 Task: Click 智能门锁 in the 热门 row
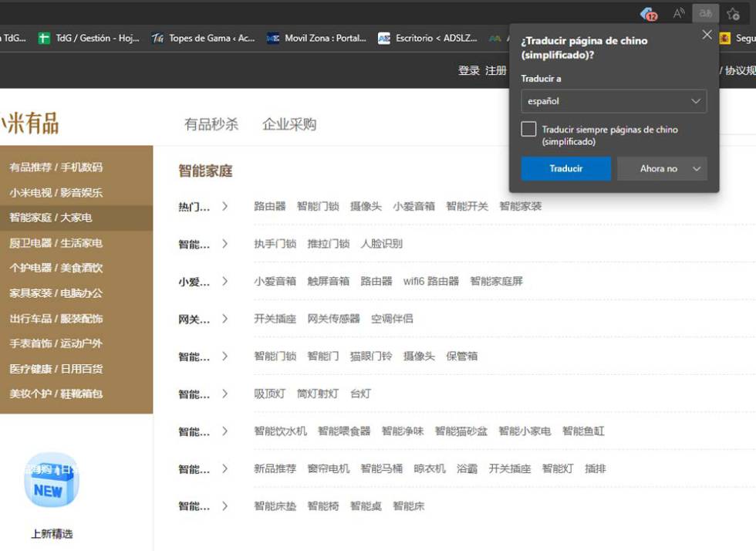[x=318, y=207]
